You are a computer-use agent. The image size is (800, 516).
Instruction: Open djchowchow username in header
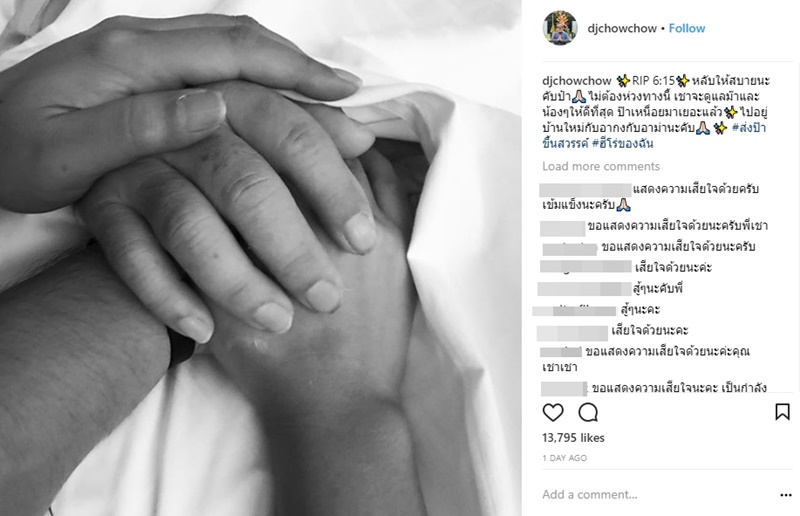[x=622, y=29]
